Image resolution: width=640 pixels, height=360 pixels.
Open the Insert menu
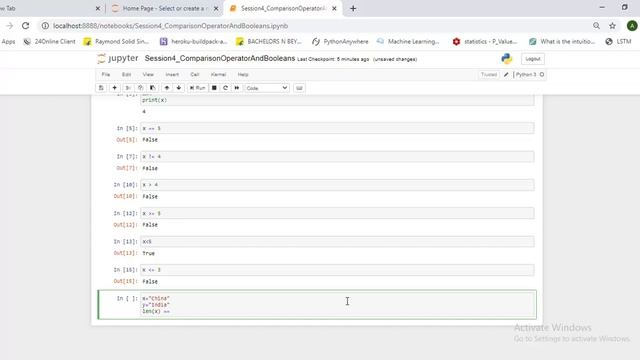click(172, 74)
